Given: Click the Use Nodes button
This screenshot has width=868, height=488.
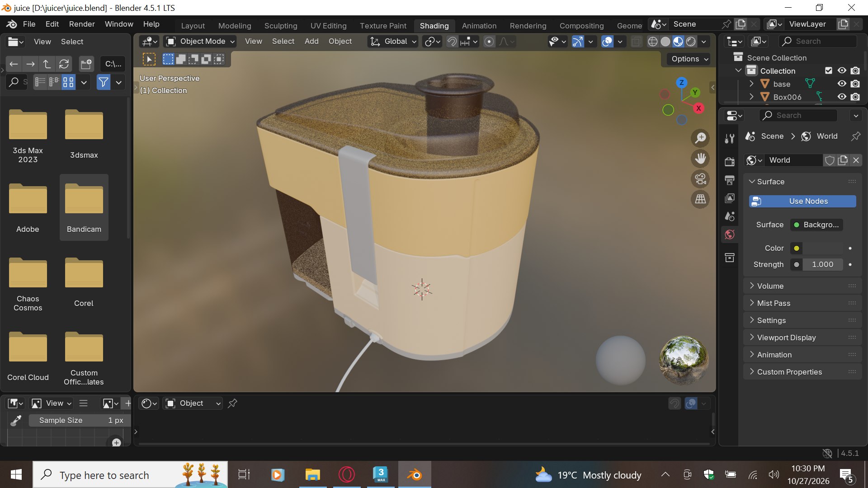Looking at the screenshot, I should [x=802, y=201].
